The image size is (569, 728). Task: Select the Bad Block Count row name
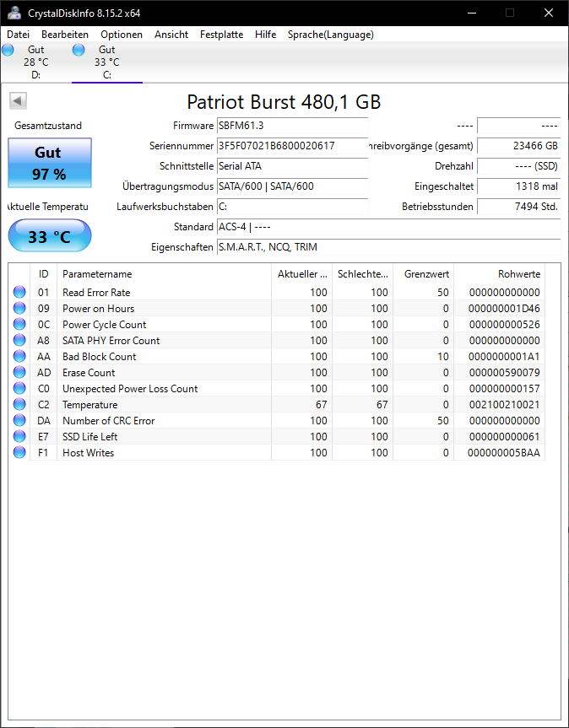100,357
